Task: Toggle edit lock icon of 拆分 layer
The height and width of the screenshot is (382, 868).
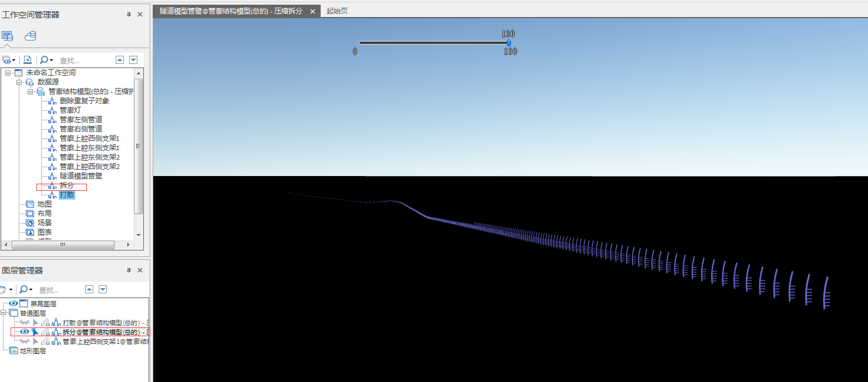Action: click(46, 332)
